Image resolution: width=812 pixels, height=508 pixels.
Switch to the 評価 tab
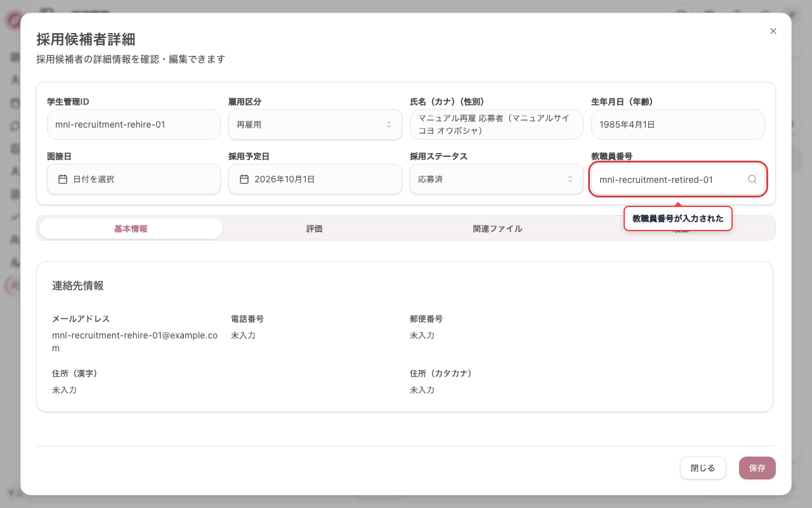tap(315, 229)
